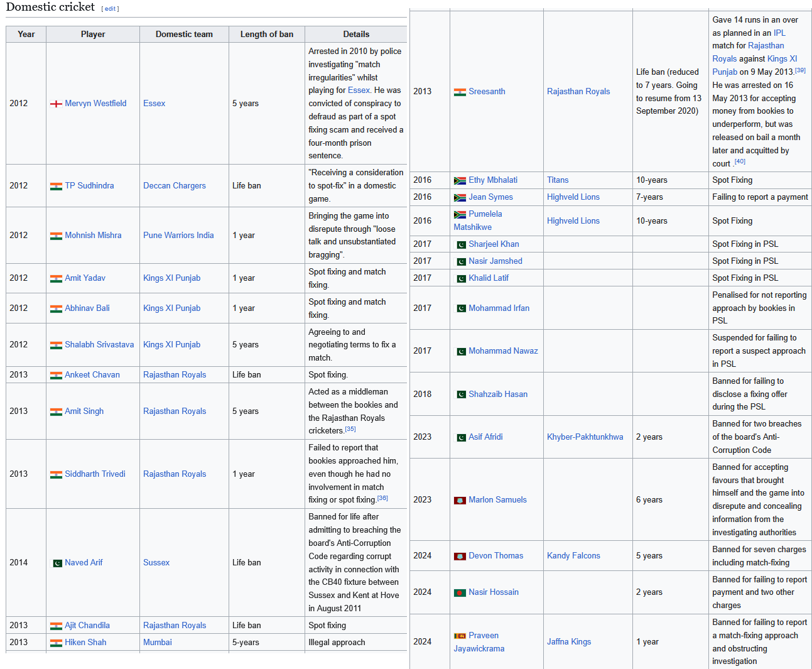
Task: Open the Pune Warriors India team link
Action: 178,236
